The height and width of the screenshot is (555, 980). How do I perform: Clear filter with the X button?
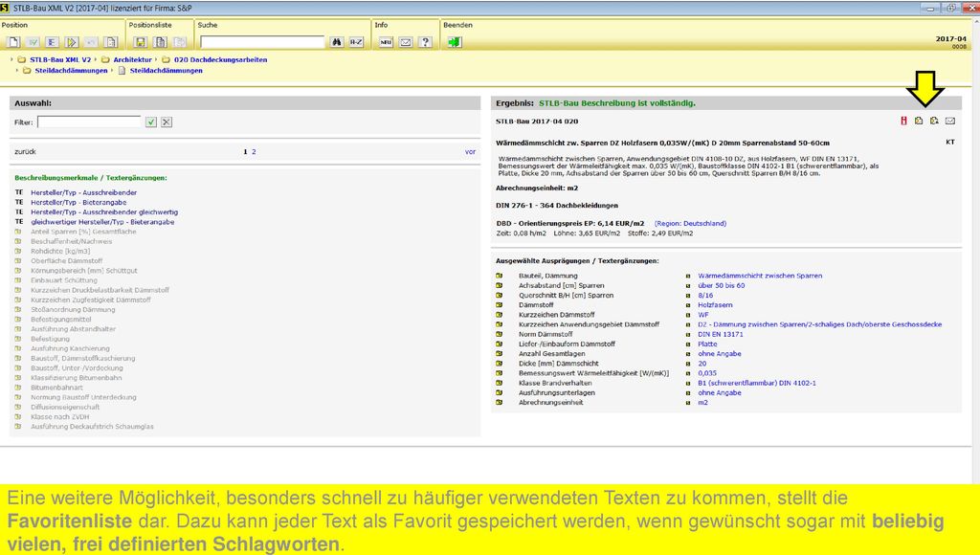[167, 122]
